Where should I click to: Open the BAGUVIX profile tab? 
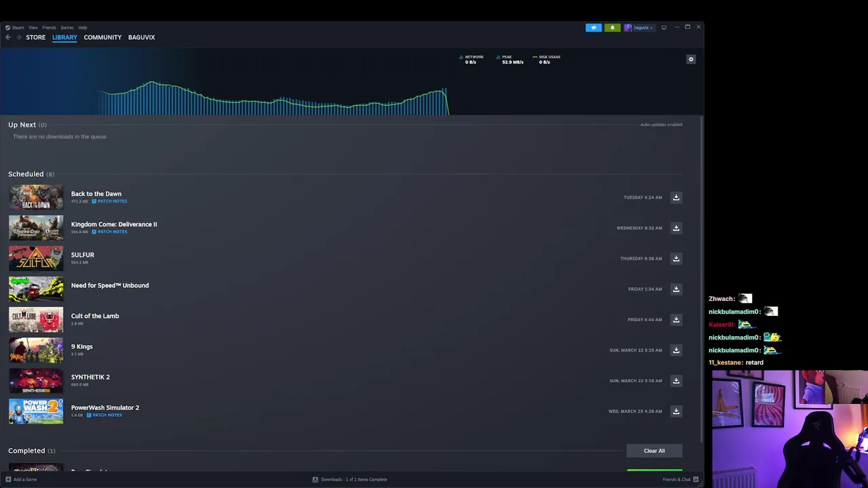click(142, 37)
